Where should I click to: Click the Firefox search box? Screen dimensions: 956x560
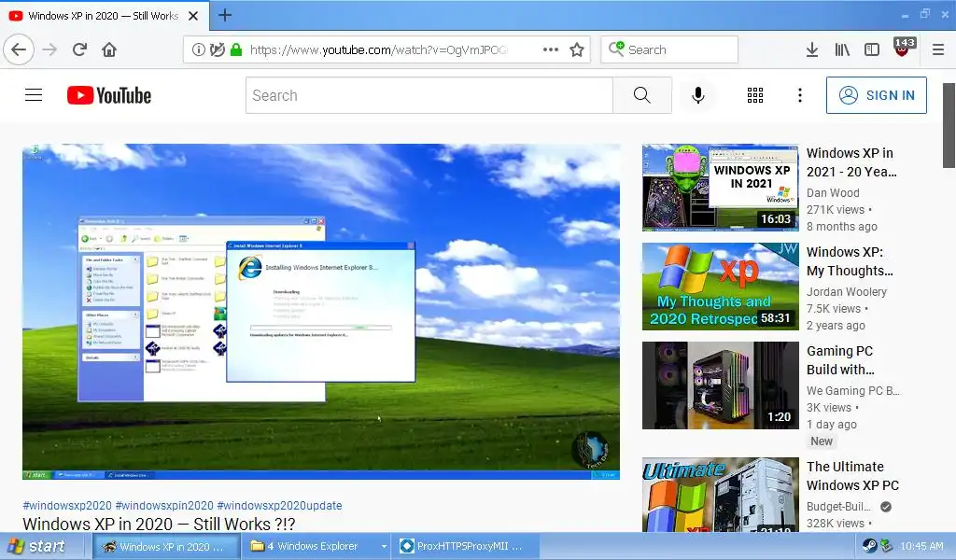tap(669, 50)
